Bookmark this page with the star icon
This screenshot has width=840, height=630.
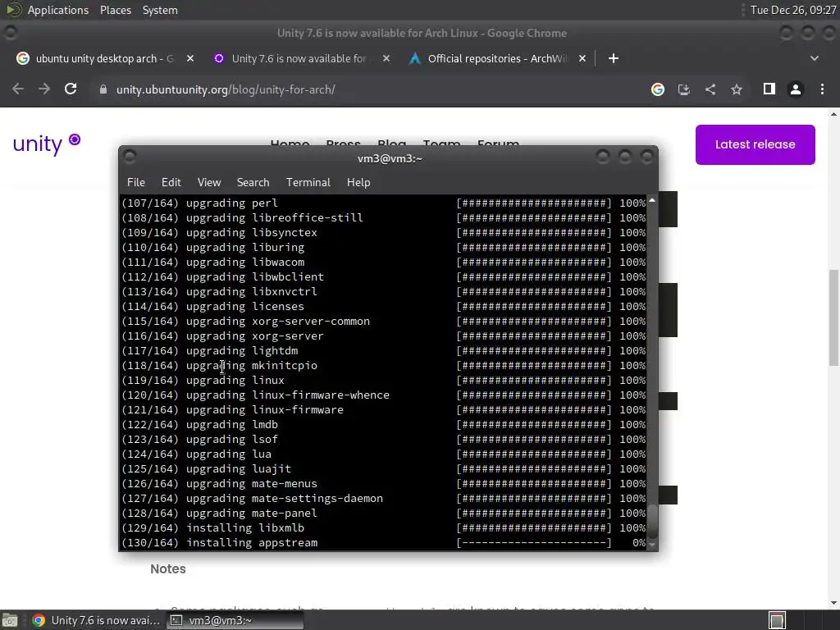point(737,89)
